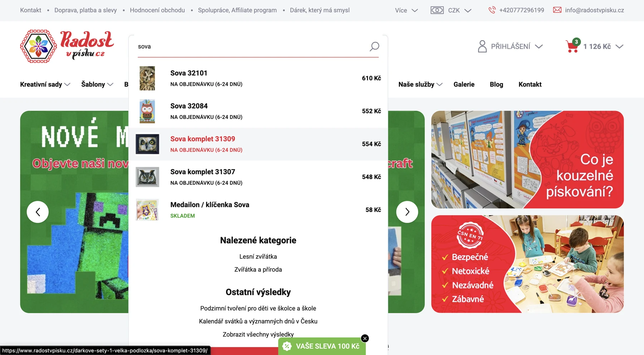This screenshot has width=644, height=355.
Task: Open the Galerie menu item
Action: pos(464,85)
